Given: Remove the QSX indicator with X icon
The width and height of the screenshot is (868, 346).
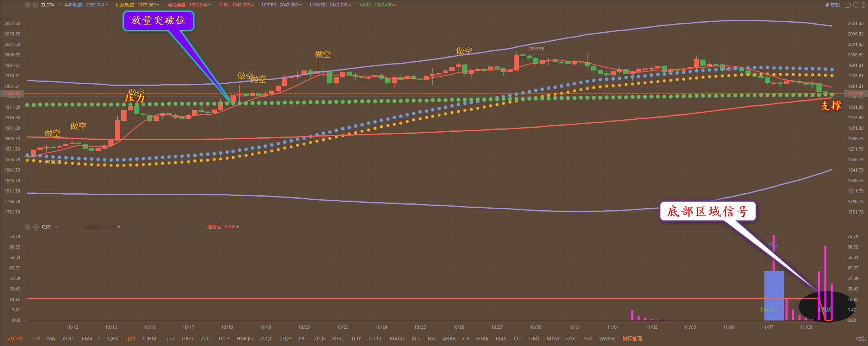Looking at the screenshot, I should (x=36, y=227).
